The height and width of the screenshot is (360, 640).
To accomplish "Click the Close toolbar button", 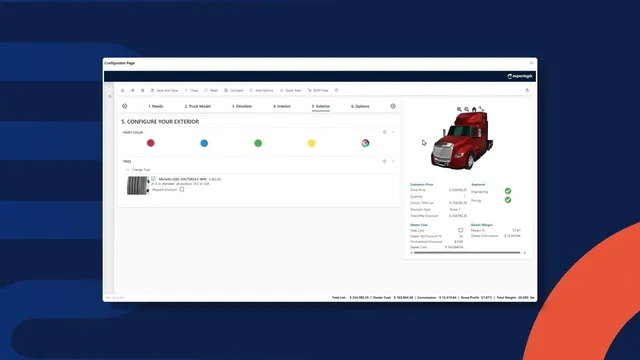I will tap(191, 91).
